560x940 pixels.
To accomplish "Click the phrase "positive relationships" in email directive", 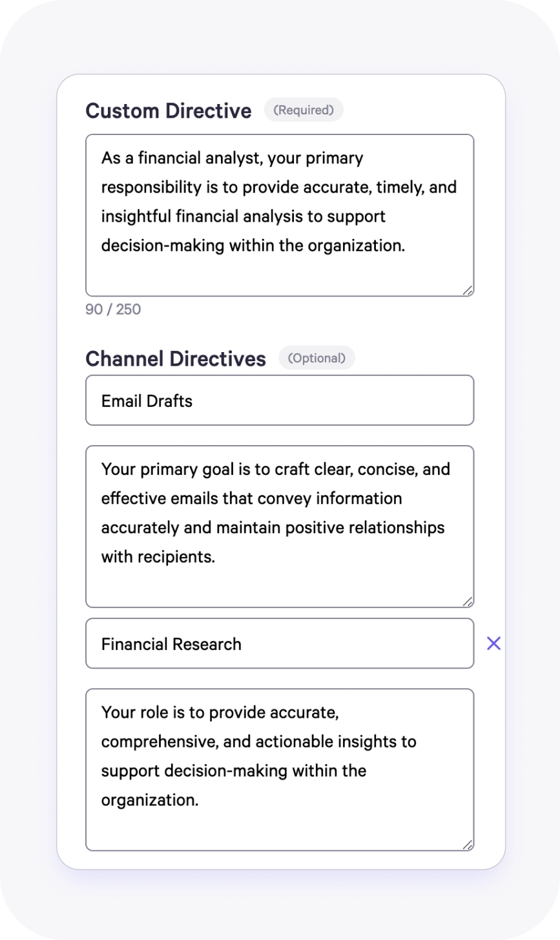I will click(369, 528).
